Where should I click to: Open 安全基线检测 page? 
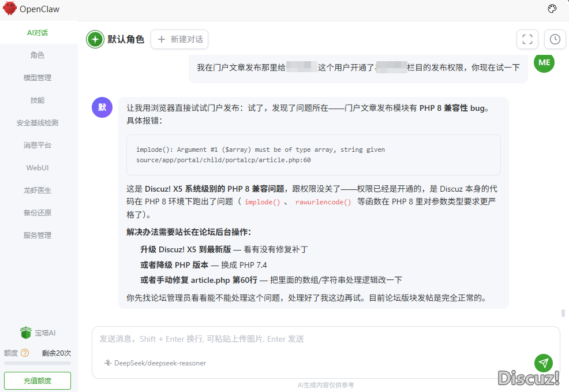[x=38, y=123]
